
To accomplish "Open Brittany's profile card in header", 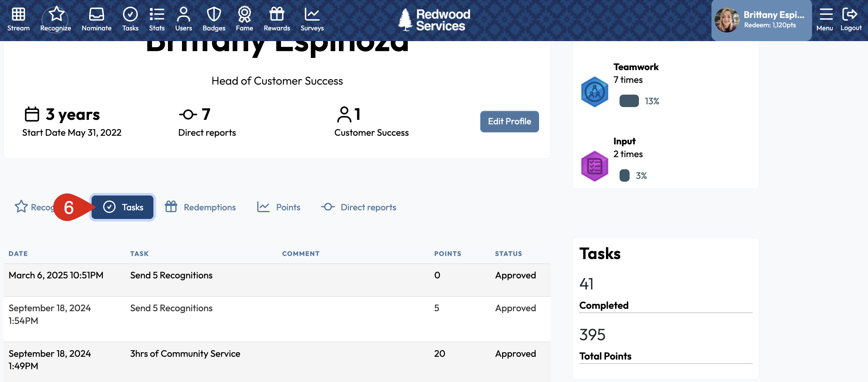I will point(761,20).
